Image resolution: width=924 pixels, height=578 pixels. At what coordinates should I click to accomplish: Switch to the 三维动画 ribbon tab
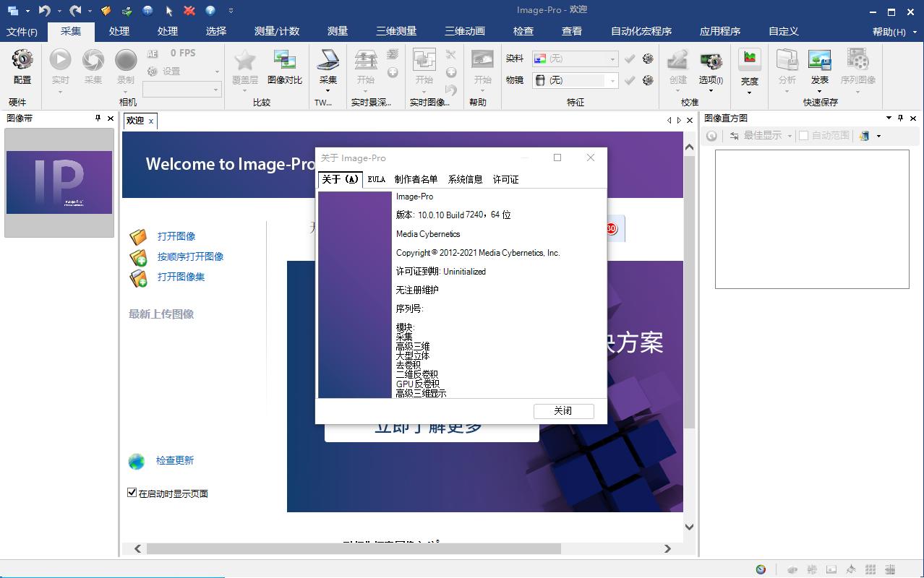click(465, 31)
